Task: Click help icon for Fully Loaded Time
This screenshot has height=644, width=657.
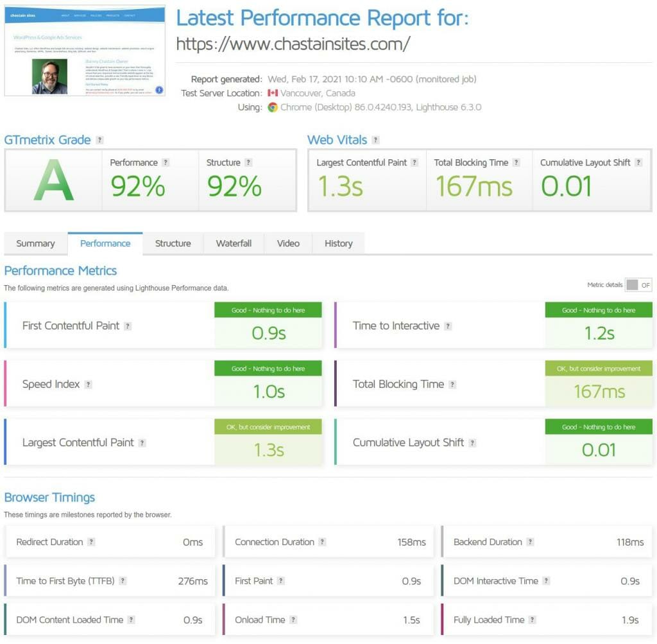Action: (532, 620)
